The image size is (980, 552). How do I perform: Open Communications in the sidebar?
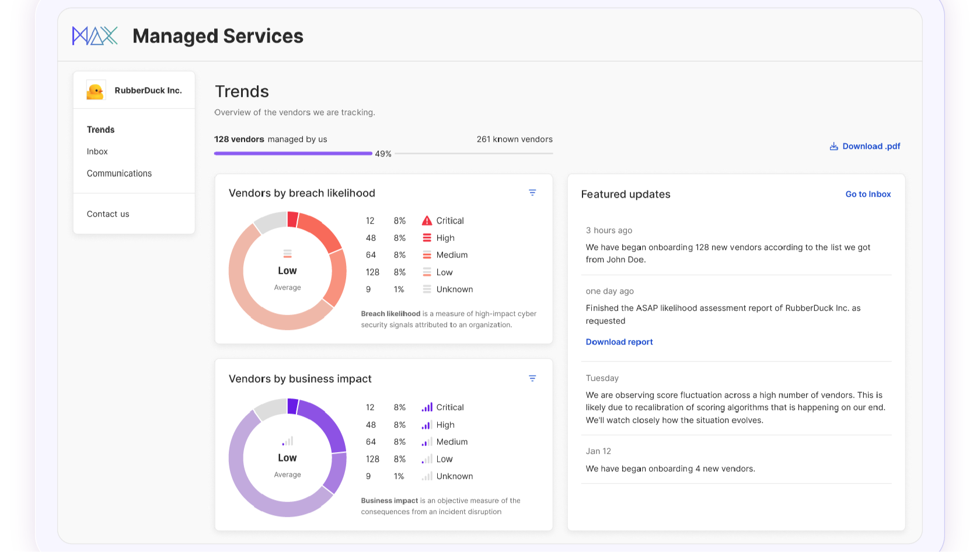(119, 173)
